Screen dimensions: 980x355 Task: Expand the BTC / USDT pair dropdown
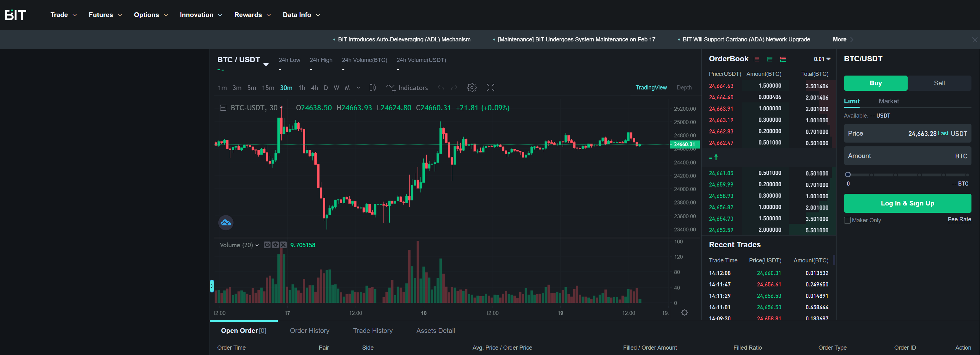(x=266, y=64)
